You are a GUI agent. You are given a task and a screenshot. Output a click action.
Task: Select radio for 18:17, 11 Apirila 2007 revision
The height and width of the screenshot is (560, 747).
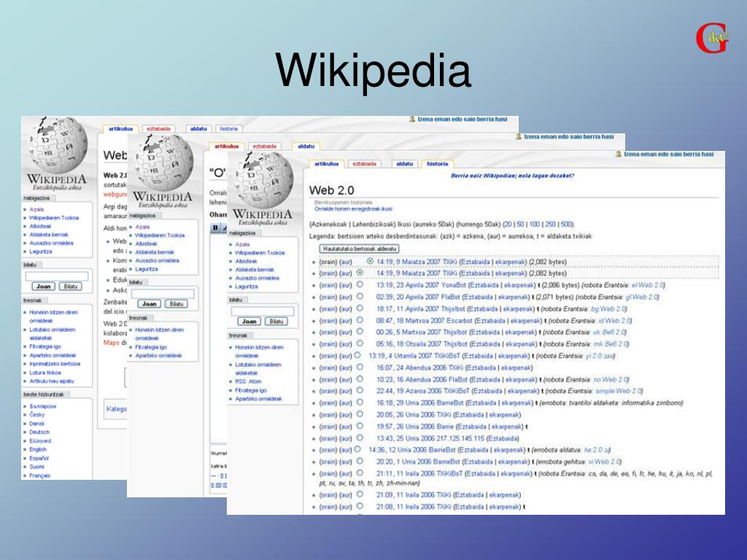[x=360, y=308]
